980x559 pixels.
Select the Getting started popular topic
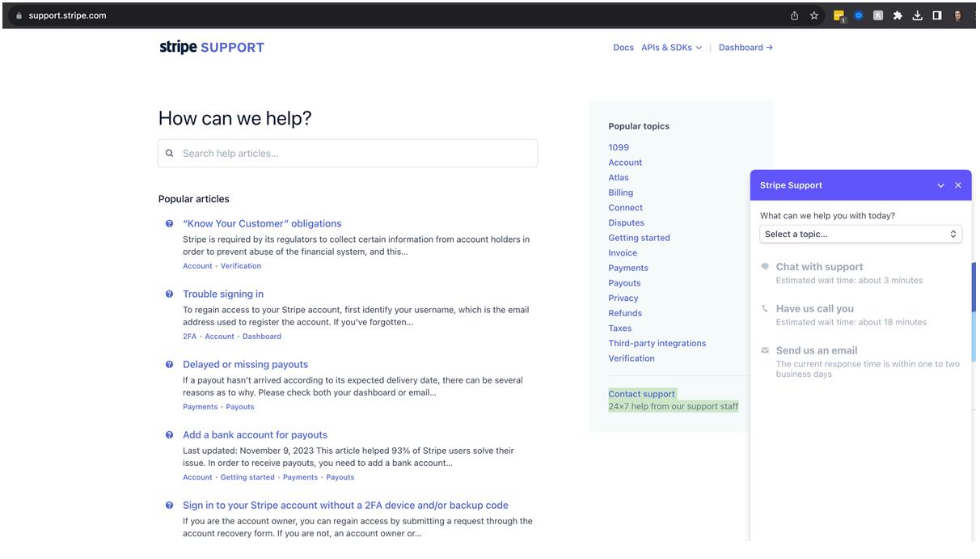639,238
